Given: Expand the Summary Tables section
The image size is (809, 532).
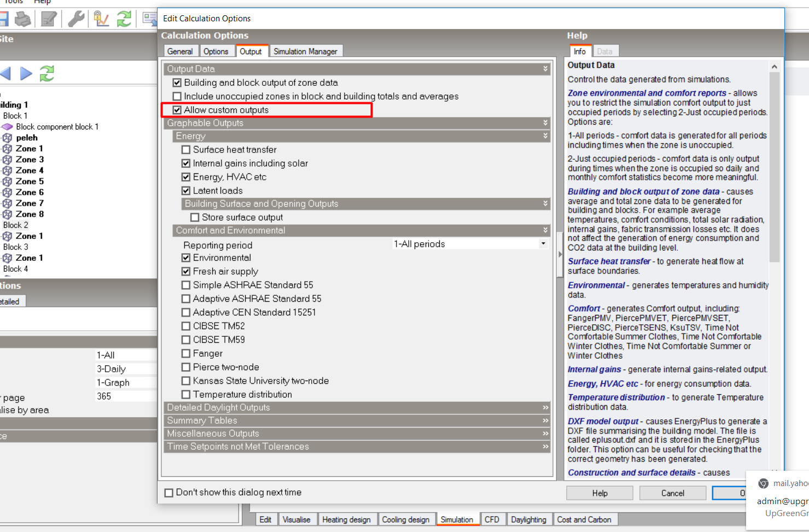Looking at the screenshot, I should tap(545, 420).
